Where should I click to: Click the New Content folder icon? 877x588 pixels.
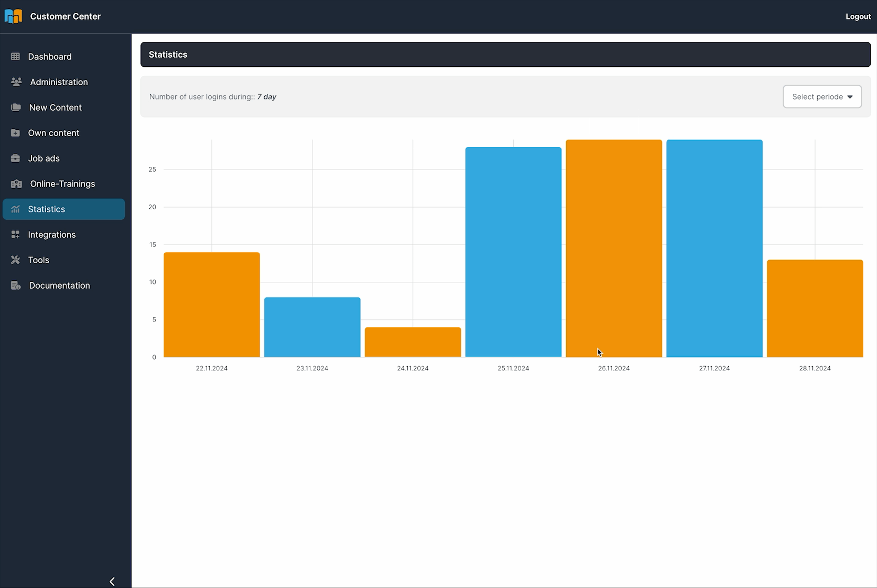[16, 108]
